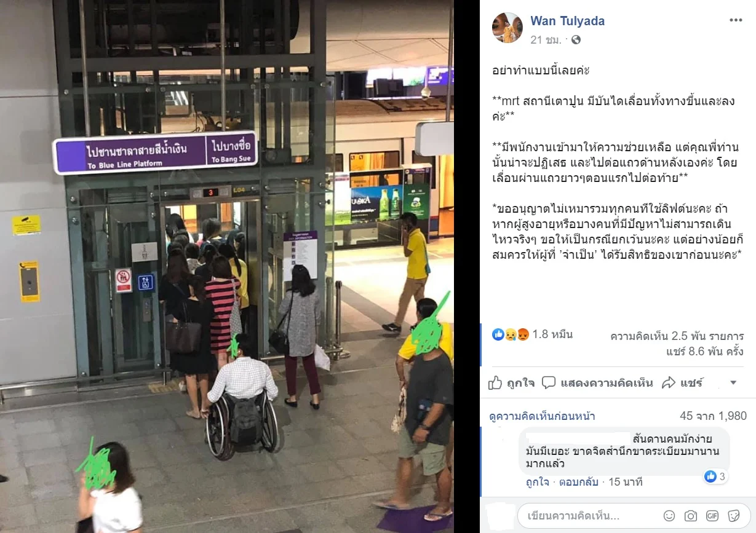
Task: View the แชร์ 8.6 พัน ครั้ง shares
Action: [705, 352]
